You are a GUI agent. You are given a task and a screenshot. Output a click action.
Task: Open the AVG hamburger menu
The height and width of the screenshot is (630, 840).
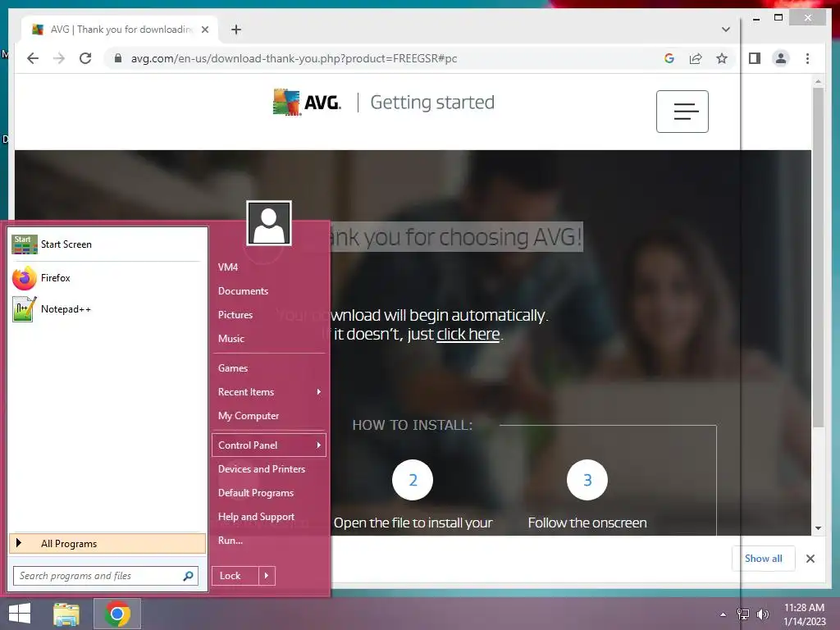(682, 112)
